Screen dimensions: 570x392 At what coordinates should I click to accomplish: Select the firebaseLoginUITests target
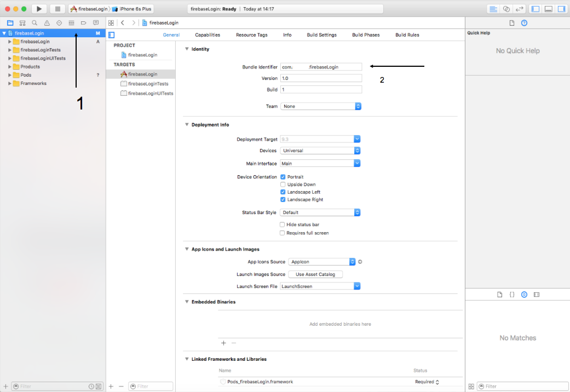coord(141,94)
